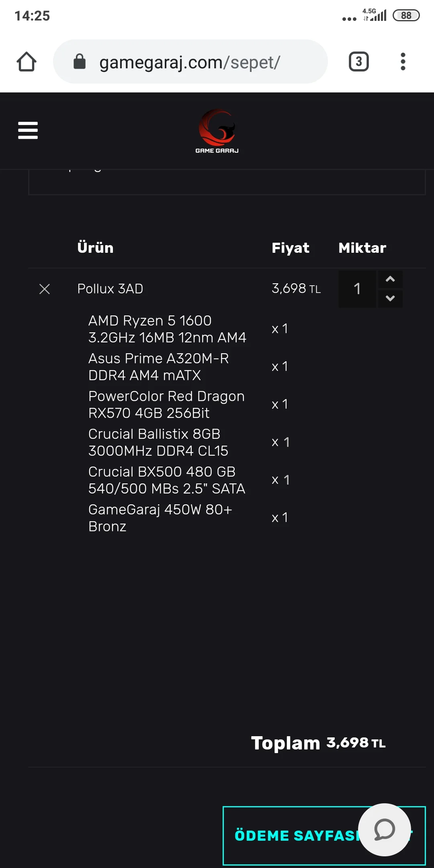Viewport: 434px width, 868px height.
Task: Click the Crucial BX500 480 GB item
Action: (166, 480)
